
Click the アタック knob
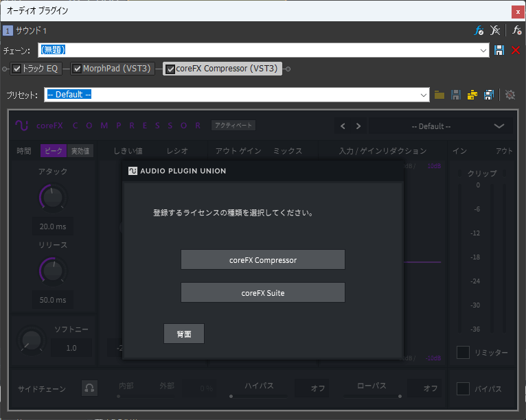[x=52, y=198]
